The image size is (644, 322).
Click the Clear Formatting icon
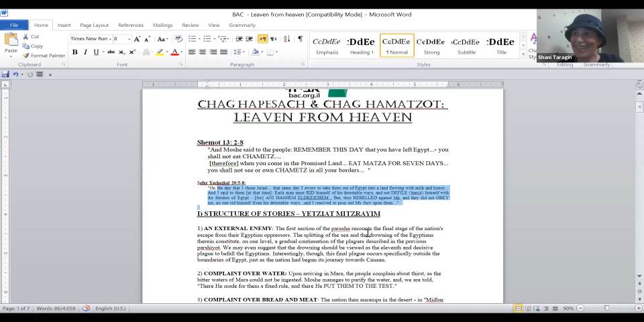point(178,39)
